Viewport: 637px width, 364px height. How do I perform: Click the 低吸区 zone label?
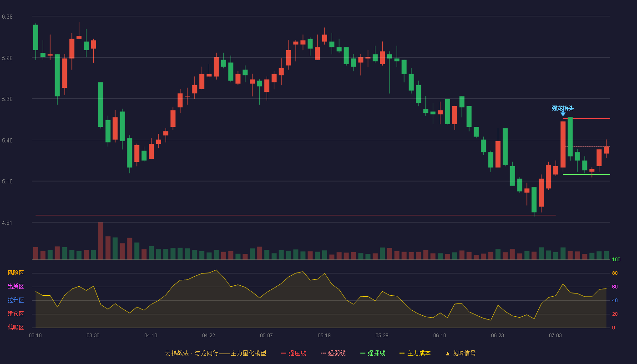pos(15,328)
